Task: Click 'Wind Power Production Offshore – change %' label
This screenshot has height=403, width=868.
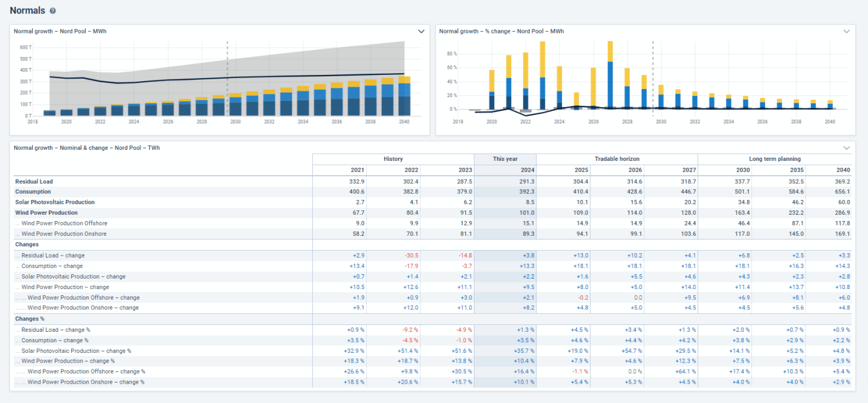Action: [x=86, y=371]
